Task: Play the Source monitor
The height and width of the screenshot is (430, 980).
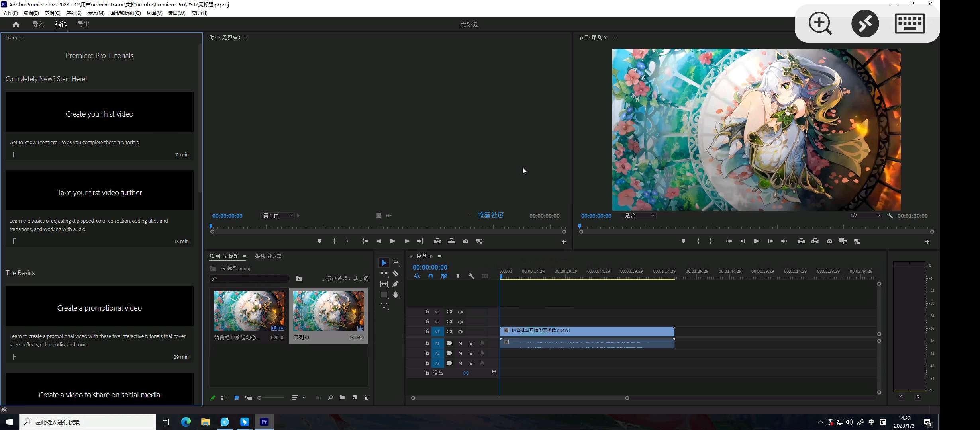Action: pos(392,241)
